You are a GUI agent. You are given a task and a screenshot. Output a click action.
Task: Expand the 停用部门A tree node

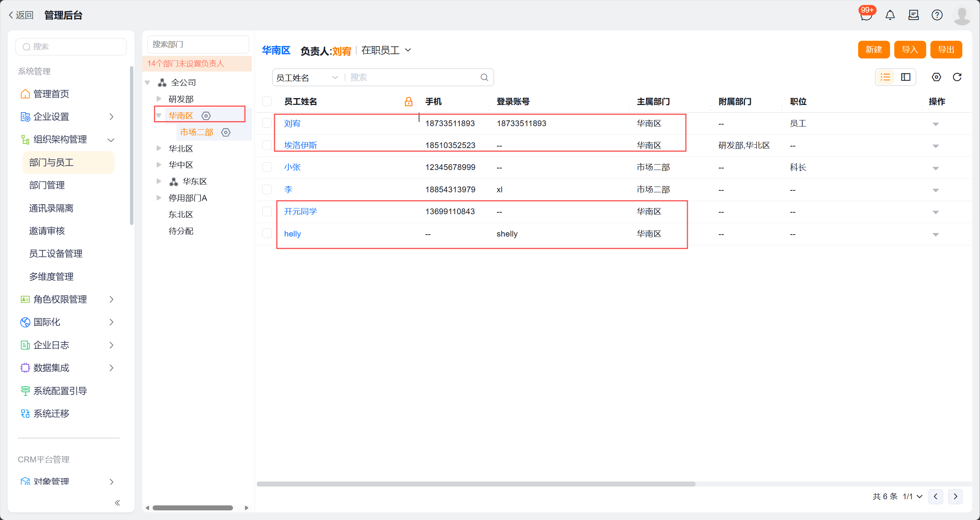(x=159, y=198)
